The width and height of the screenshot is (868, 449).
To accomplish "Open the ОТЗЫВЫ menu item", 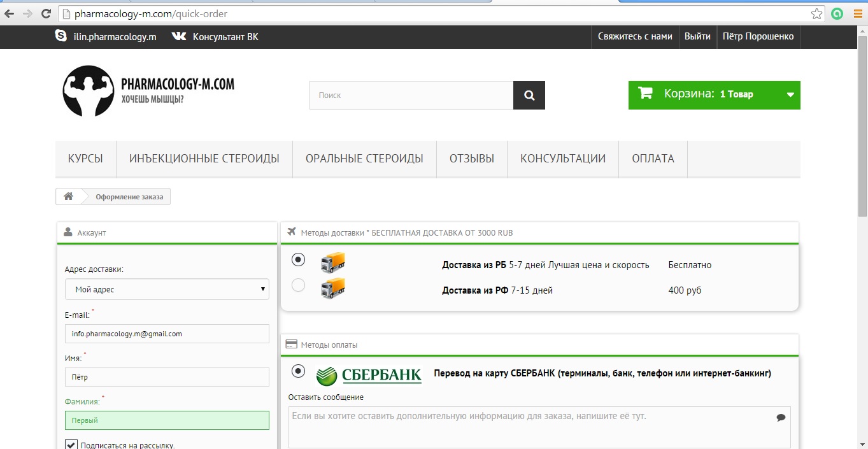I will point(472,159).
